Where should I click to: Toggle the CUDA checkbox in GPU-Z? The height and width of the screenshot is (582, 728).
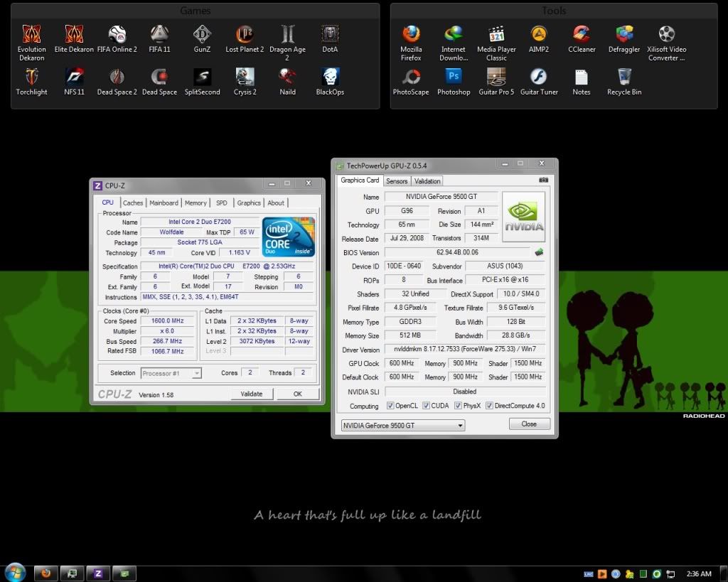tap(426, 406)
